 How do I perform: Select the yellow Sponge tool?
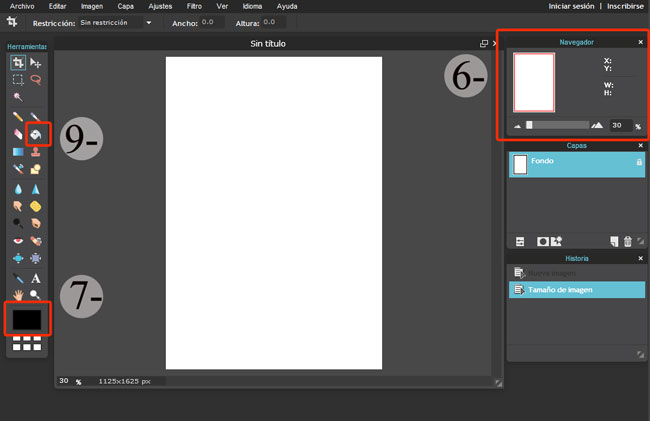(36, 206)
